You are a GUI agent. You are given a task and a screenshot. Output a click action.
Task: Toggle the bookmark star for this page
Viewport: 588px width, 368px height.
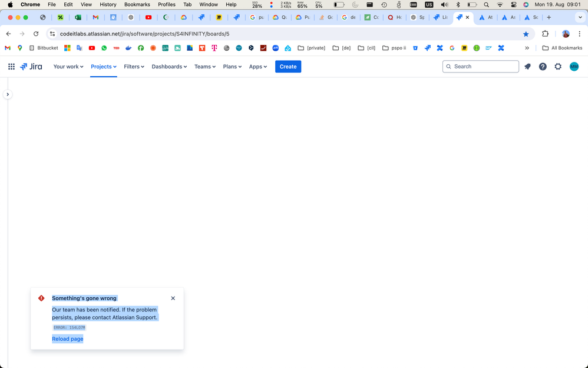point(526,34)
